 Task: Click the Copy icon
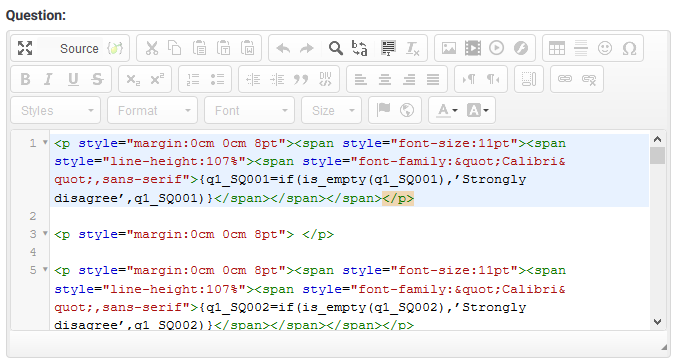(175, 48)
